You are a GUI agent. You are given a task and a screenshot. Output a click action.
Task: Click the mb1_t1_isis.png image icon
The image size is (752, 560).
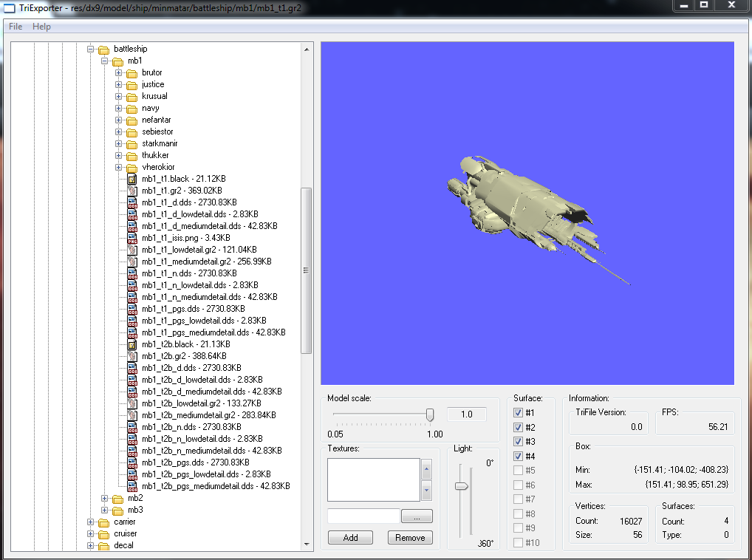[132, 238]
